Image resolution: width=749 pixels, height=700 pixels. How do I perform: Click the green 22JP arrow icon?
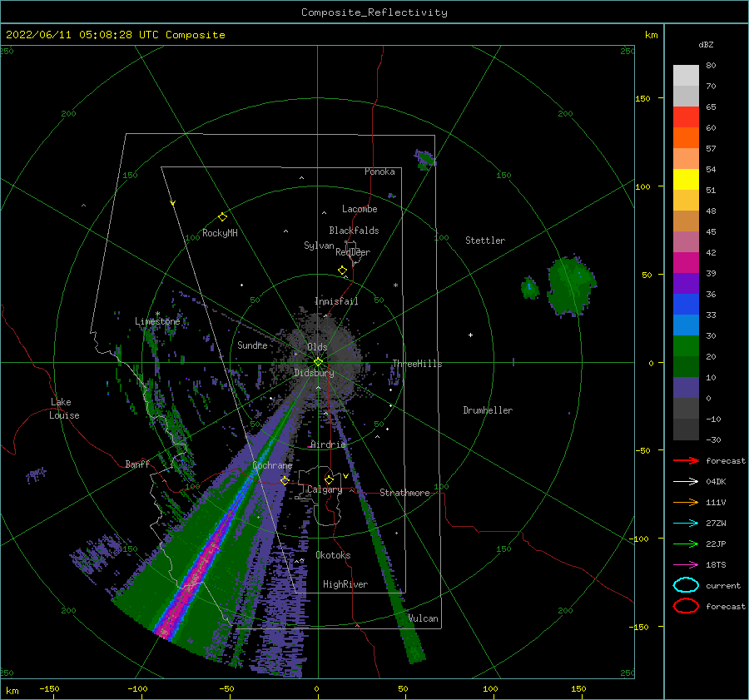click(x=686, y=544)
